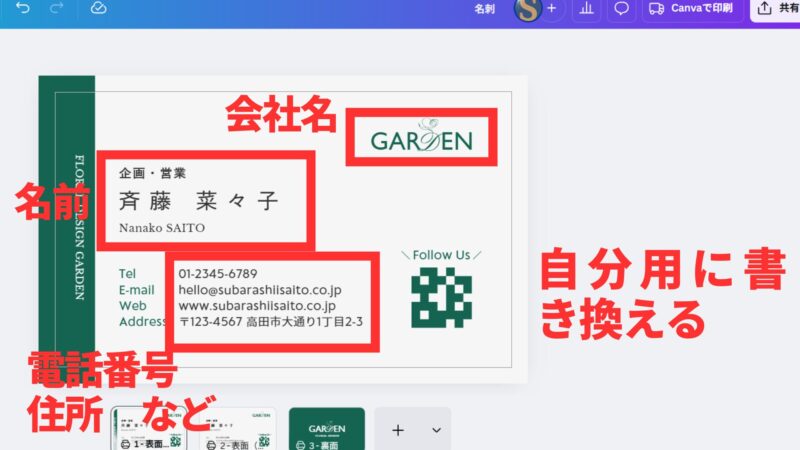Expand the add-page dropdown chevron

coord(436,430)
